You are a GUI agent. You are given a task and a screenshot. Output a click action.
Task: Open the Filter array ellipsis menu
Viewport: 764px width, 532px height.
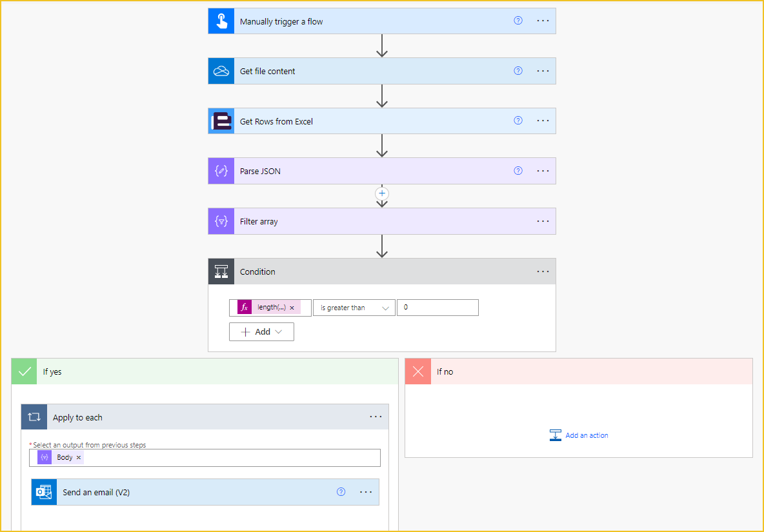click(543, 221)
